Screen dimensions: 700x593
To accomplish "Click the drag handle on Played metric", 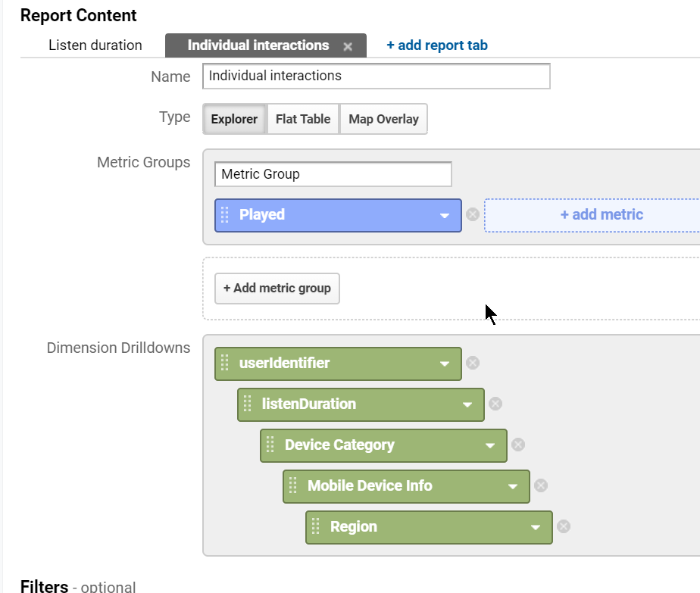I will [225, 214].
